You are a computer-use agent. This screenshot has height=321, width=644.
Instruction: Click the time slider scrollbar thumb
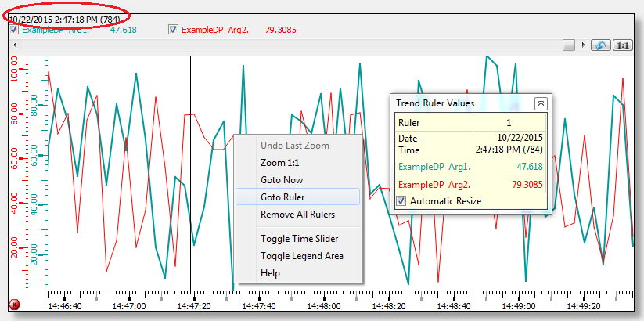click(569, 45)
